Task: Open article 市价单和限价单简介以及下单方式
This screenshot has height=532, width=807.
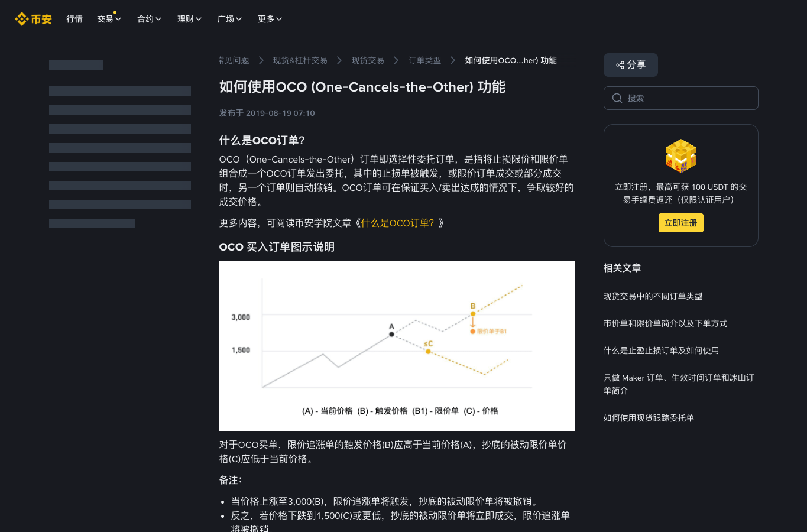Action: pos(665,323)
